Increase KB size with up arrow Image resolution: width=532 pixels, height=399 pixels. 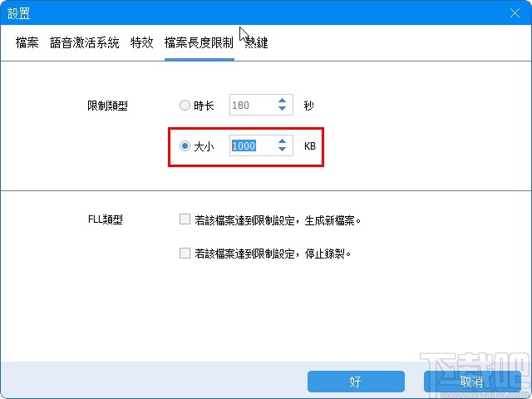(283, 141)
